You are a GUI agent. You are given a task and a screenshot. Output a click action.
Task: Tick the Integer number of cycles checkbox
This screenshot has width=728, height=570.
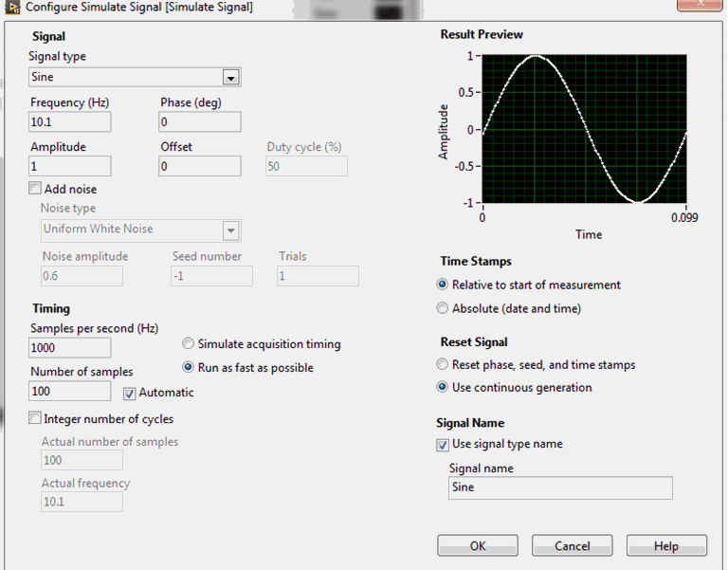pos(36,418)
